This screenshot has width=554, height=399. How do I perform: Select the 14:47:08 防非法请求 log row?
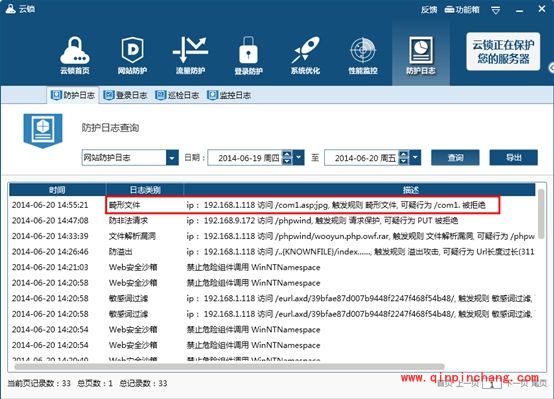tap(272, 221)
